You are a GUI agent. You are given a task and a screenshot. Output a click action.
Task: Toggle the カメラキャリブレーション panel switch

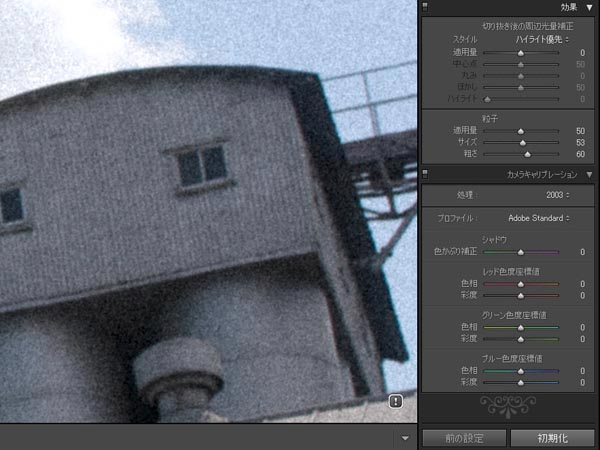[x=425, y=174]
